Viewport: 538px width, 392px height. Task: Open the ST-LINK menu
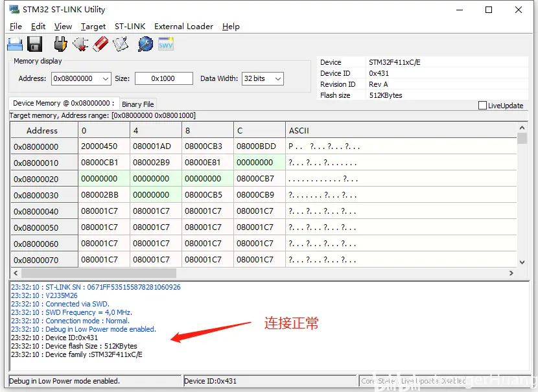tap(130, 27)
